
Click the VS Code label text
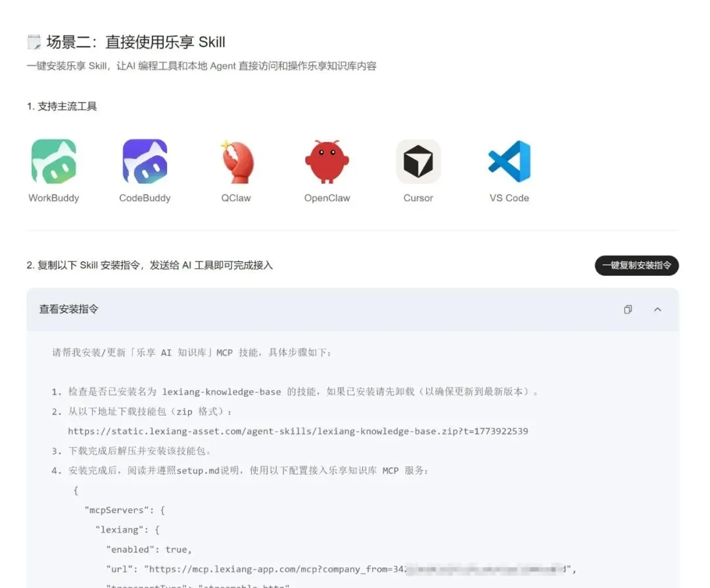(509, 198)
